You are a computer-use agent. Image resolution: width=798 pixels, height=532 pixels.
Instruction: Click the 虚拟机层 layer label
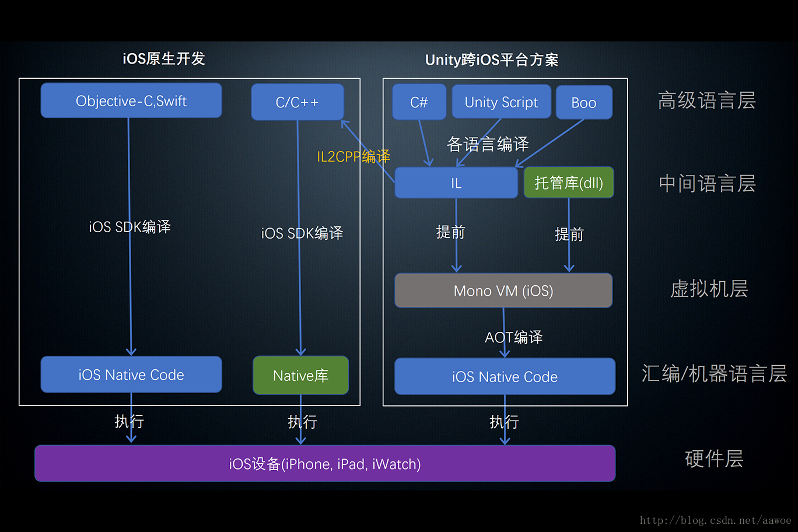tap(709, 289)
